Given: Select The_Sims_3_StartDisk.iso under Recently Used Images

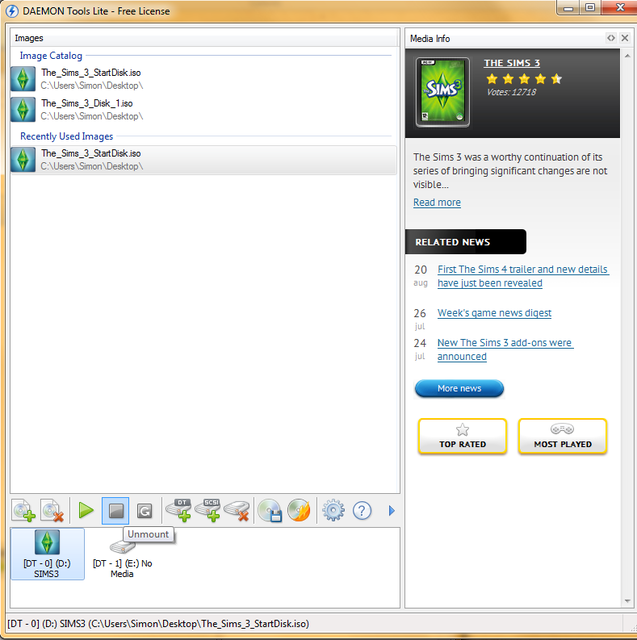Looking at the screenshot, I should (x=203, y=160).
